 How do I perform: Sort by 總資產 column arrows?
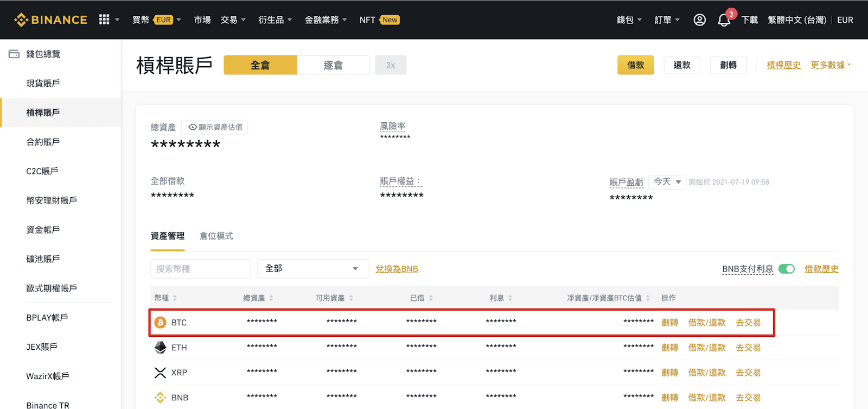[x=271, y=298]
